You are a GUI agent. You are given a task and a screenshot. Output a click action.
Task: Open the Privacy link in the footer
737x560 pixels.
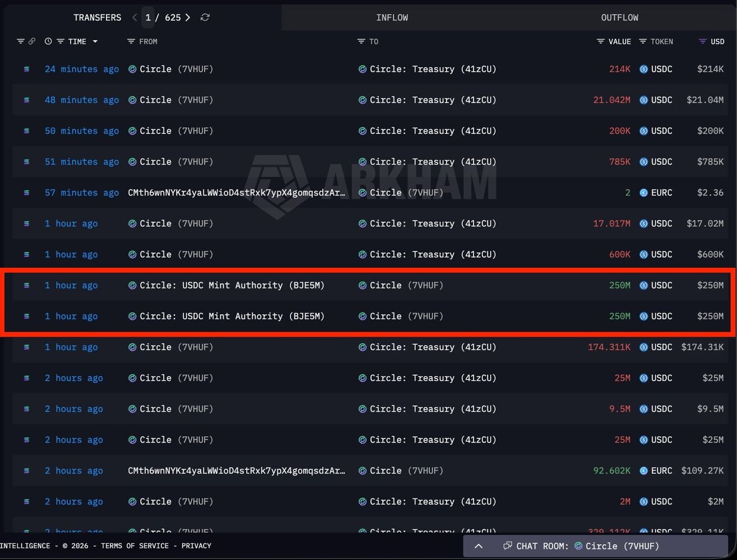click(196, 545)
